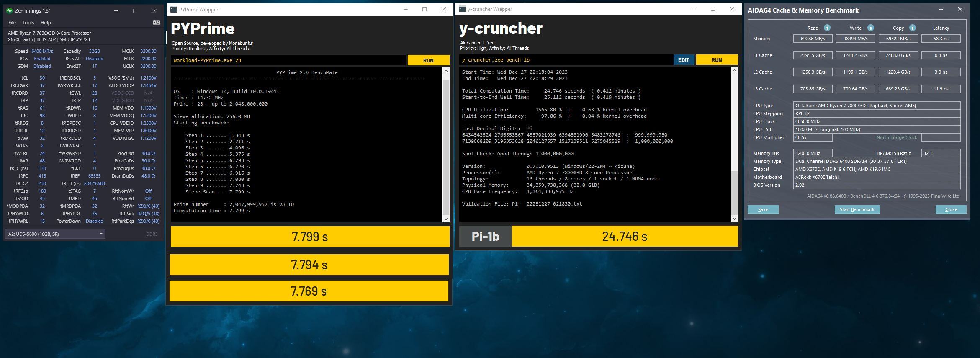Click the VSOC (SMU) 1.2100V value
The image size is (980, 358).
(x=148, y=78)
